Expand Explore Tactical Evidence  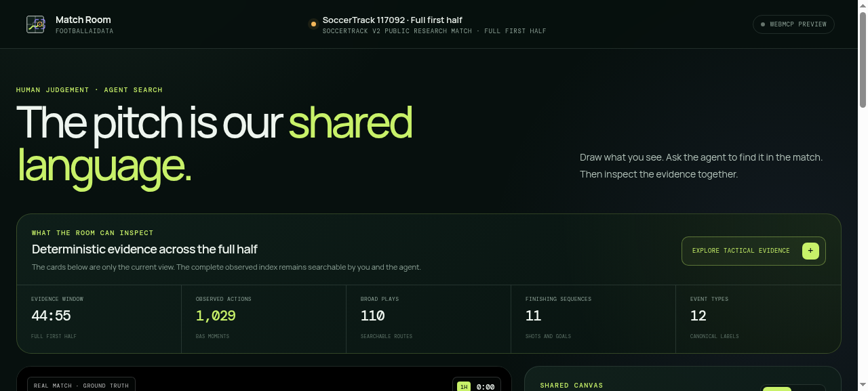pyautogui.click(x=753, y=251)
